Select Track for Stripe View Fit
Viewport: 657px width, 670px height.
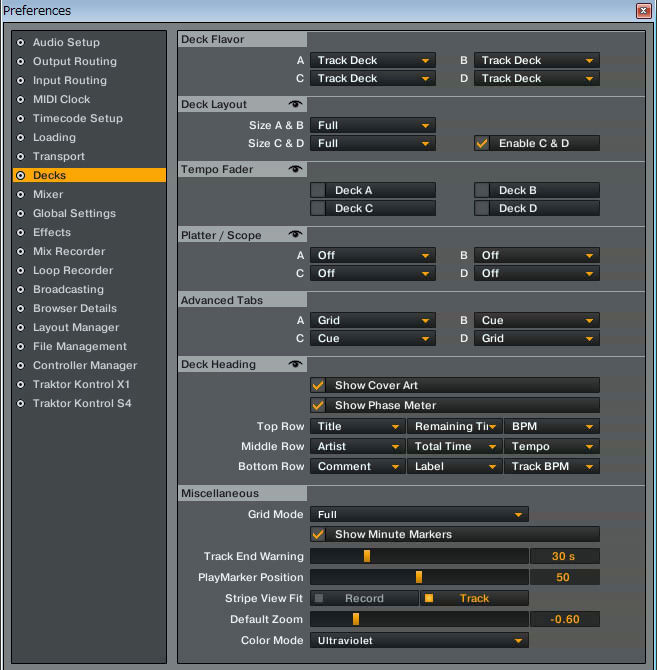[475, 598]
